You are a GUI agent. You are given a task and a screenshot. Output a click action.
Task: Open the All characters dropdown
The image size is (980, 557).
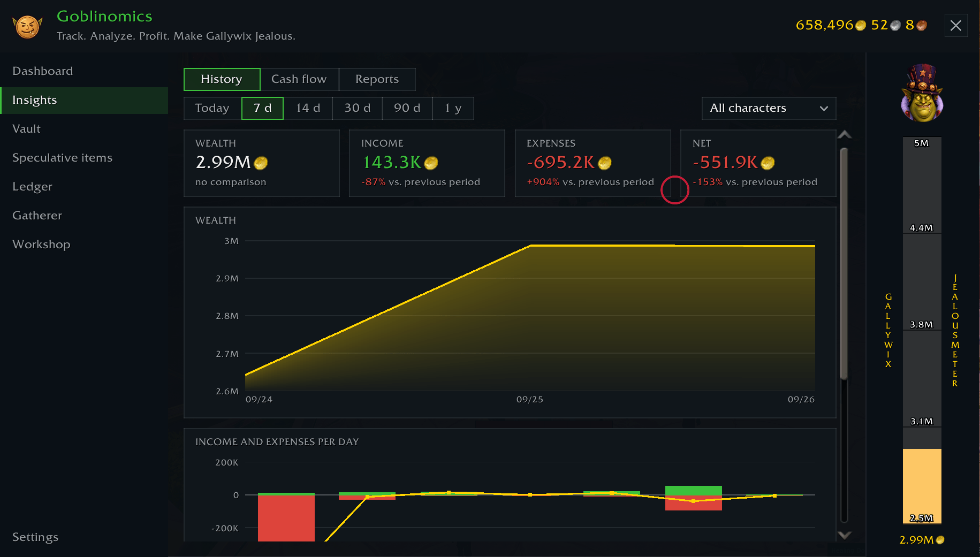click(769, 108)
